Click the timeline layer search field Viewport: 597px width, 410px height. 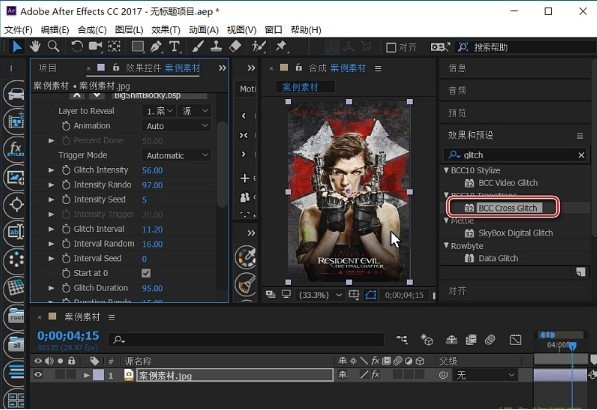[246, 339]
